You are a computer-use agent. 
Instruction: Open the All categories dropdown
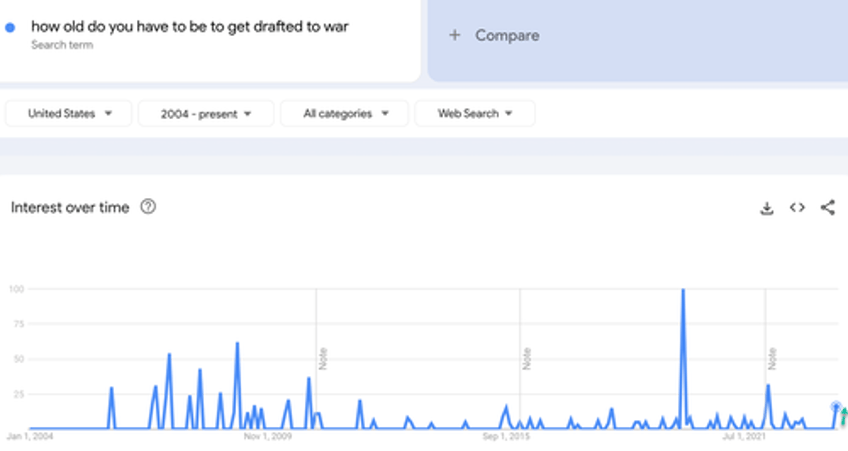[344, 114]
